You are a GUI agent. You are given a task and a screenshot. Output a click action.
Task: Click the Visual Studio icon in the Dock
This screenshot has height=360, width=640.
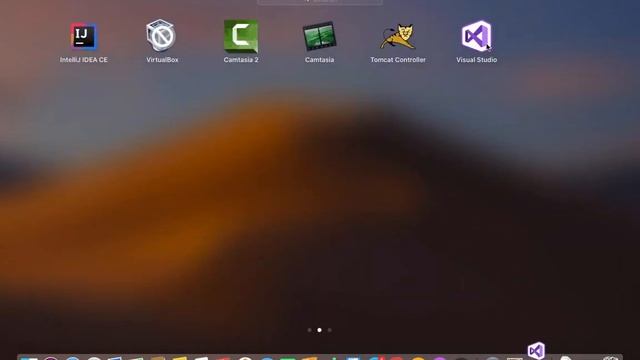pos(536,350)
